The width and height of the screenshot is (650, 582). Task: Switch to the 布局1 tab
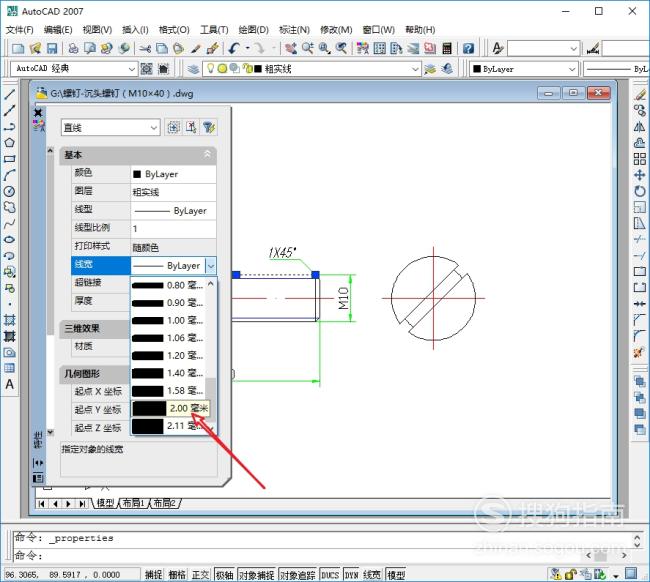tap(133, 503)
